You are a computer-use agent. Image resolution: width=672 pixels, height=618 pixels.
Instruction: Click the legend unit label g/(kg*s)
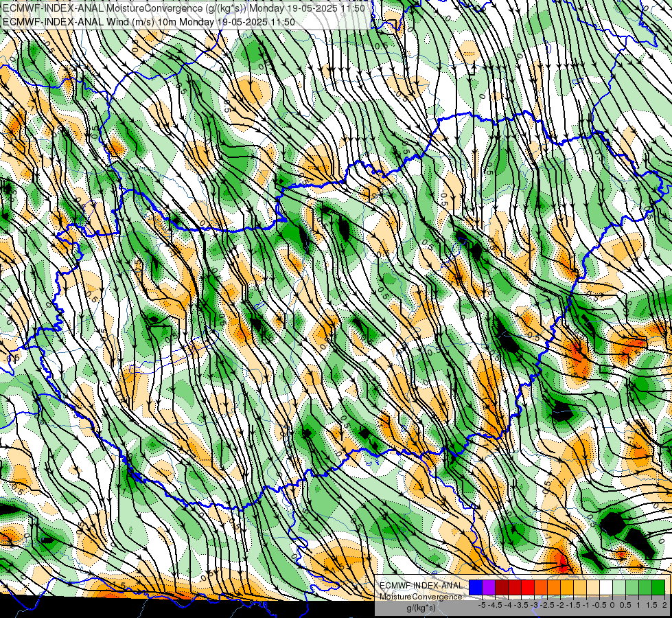421,608
